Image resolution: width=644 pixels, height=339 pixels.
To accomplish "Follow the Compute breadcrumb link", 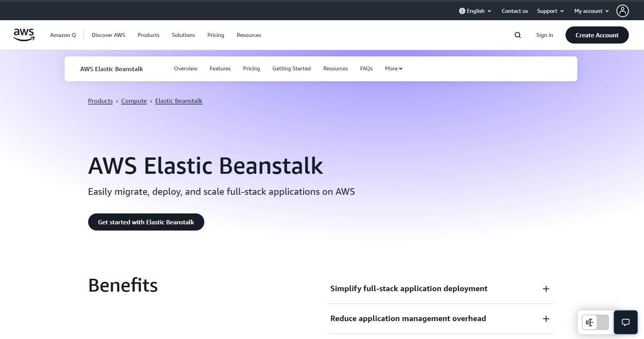I will pyautogui.click(x=134, y=101).
